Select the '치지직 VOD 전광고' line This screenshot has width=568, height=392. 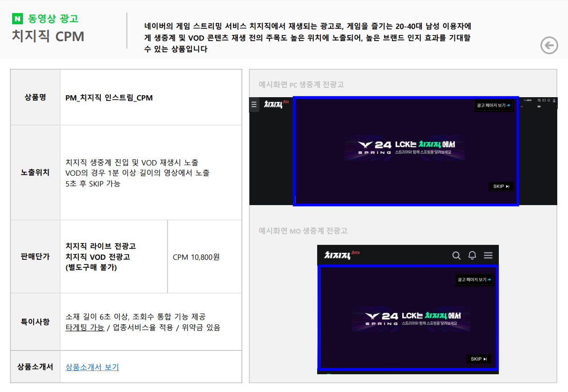98,257
